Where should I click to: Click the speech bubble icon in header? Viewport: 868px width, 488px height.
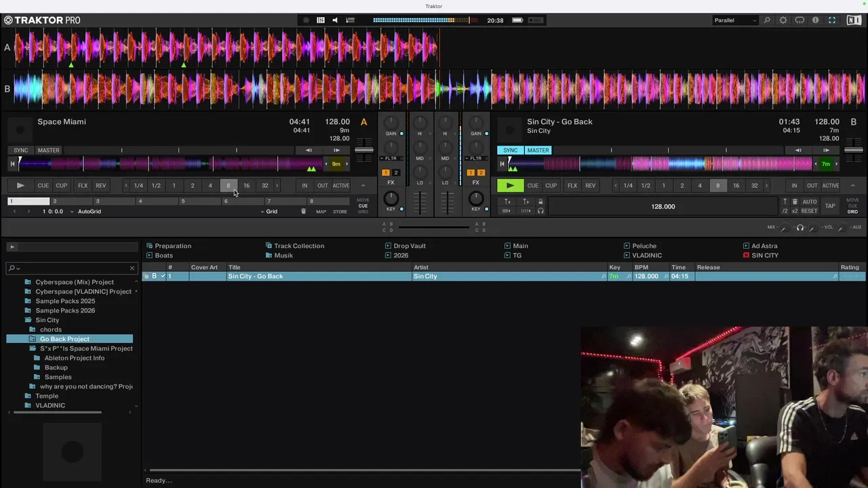click(800, 20)
